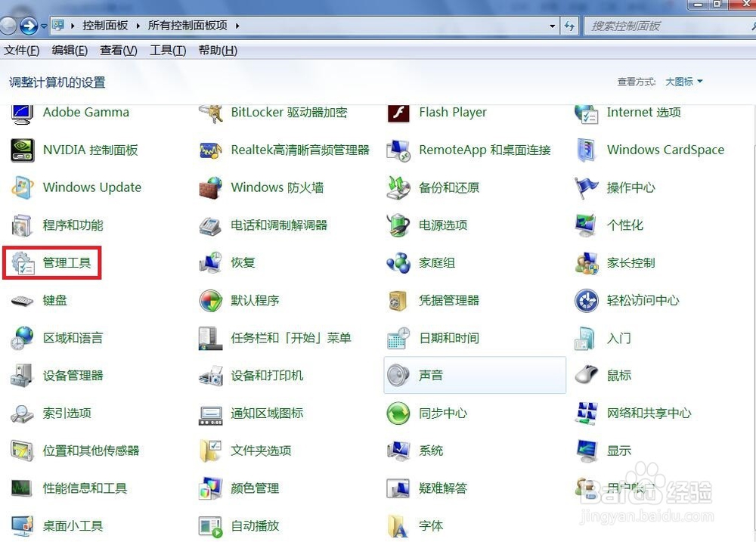
Task: Open the 区域和语言 globe icon
Action: click(x=22, y=338)
